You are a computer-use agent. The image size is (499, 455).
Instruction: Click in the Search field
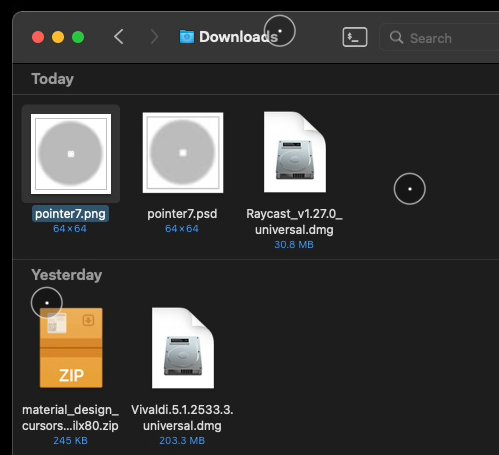pos(439,37)
